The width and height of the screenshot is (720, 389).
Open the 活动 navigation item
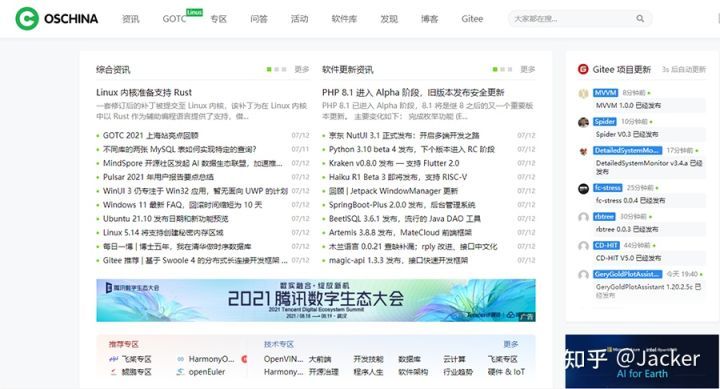[x=299, y=19]
